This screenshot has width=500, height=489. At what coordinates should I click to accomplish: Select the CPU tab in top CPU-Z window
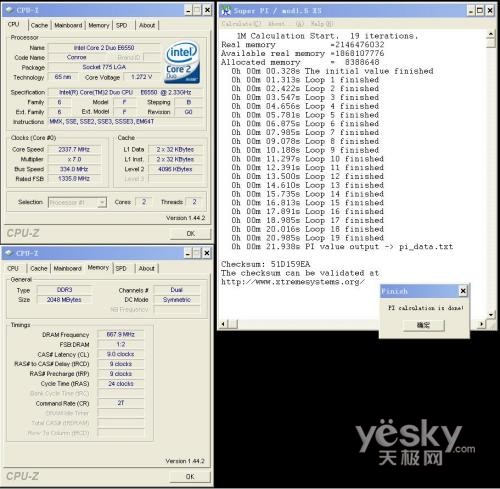[14, 24]
